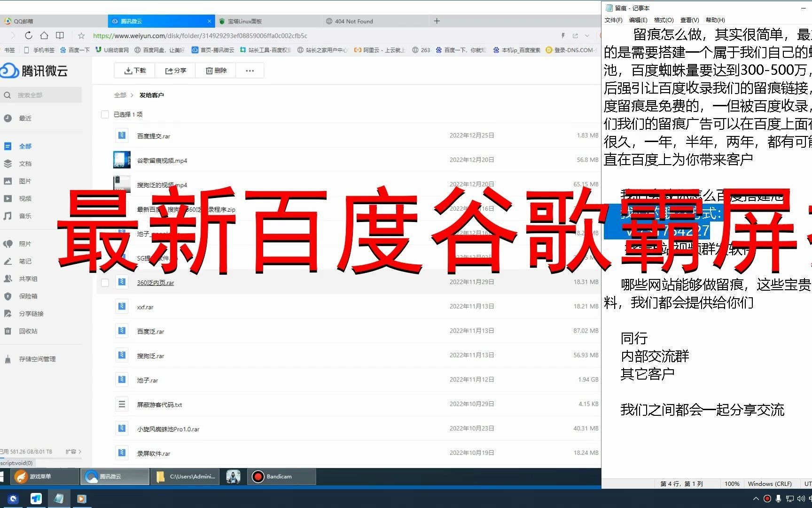The image size is (812, 508).
Task: Expand the address bar dropdown arrow
Action: pyautogui.click(x=587, y=36)
